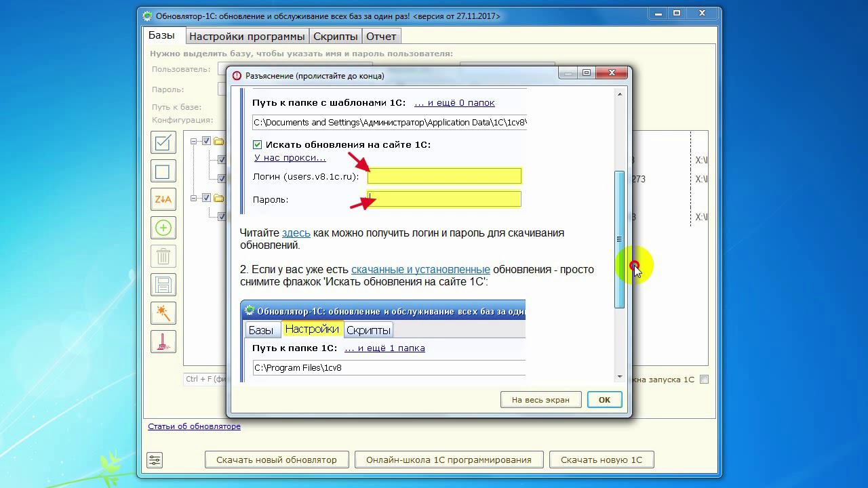
Task: Open the Скрипты tab
Action: tap(335, 37)
